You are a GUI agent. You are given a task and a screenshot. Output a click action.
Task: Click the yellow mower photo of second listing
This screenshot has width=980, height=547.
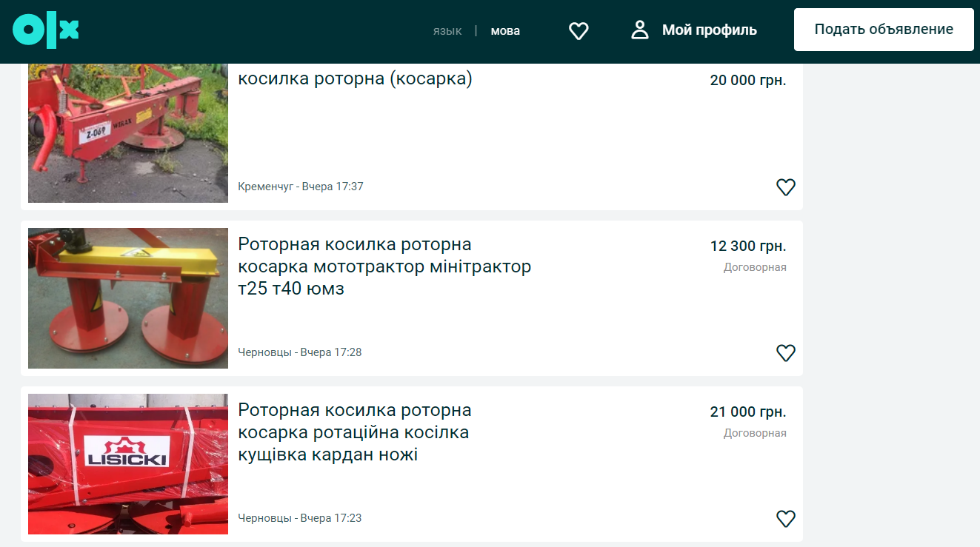[x=127, y=298]
